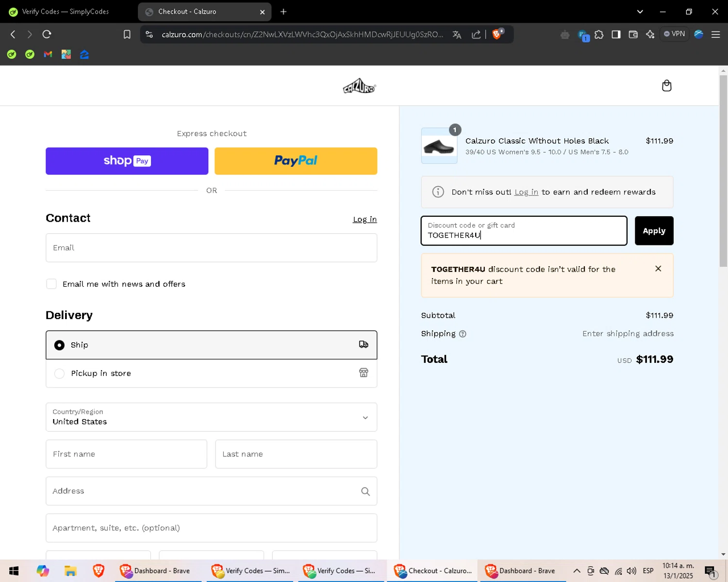Toggle the browser sidebar panel
This screenshot has height=582, width=728.
[x=616, y=34]
